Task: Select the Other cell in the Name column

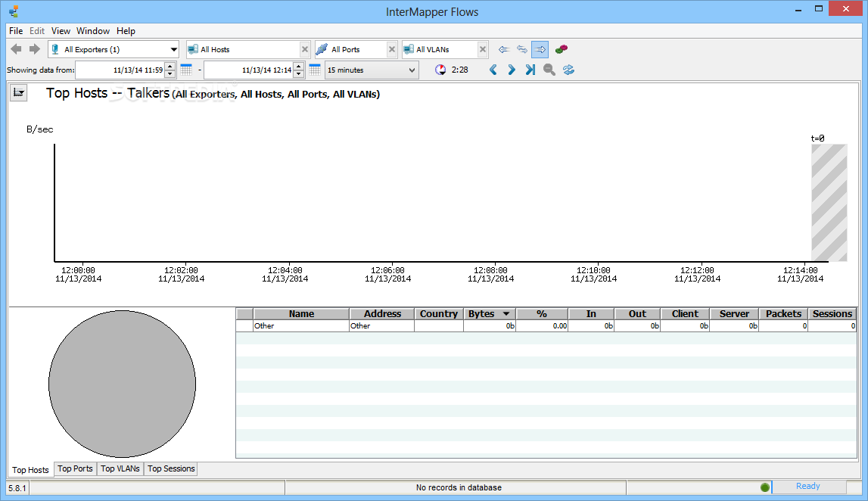Action: [301, 326]
